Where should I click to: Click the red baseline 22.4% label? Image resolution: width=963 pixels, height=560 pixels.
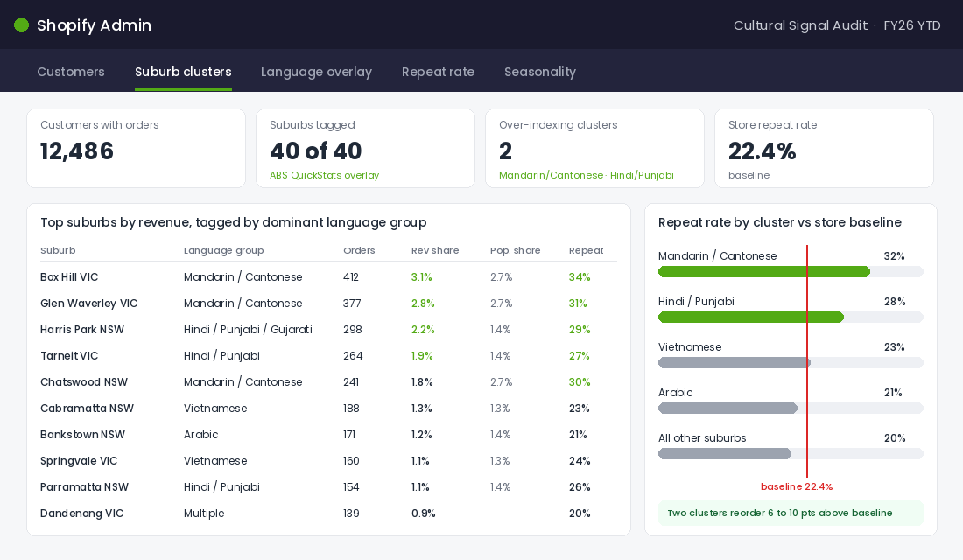click(x=797, y=486)
